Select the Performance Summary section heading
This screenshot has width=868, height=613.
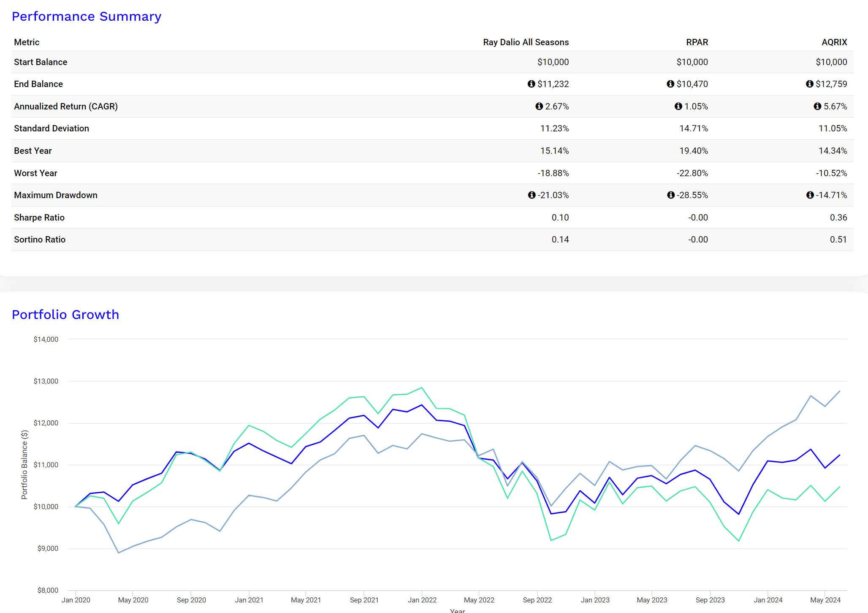point(87,16)
